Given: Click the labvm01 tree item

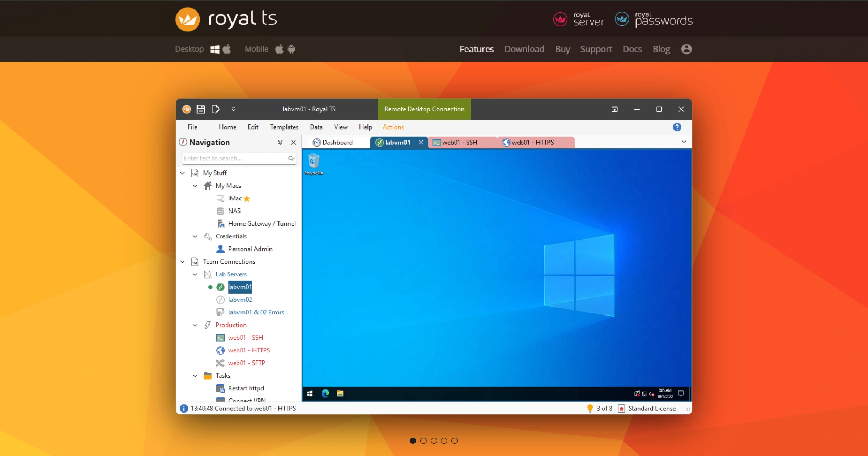Looking at the screenshot, I should pyautogui.click(x=240, y=287).
